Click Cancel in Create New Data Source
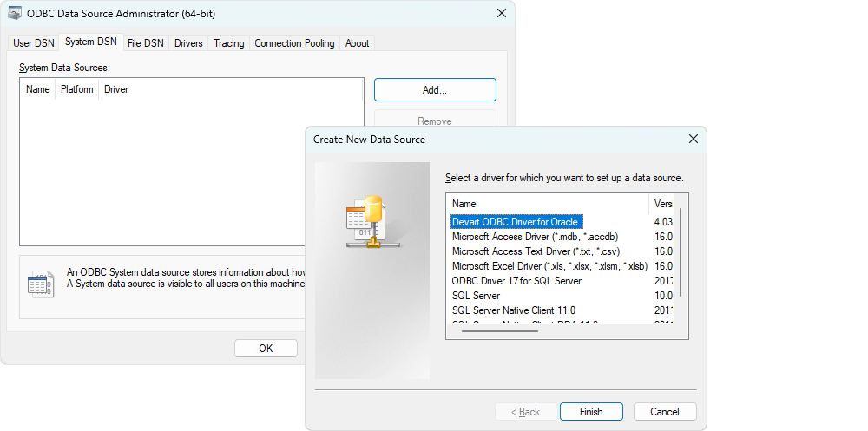868x431 pixels. [x=665, y=412]
